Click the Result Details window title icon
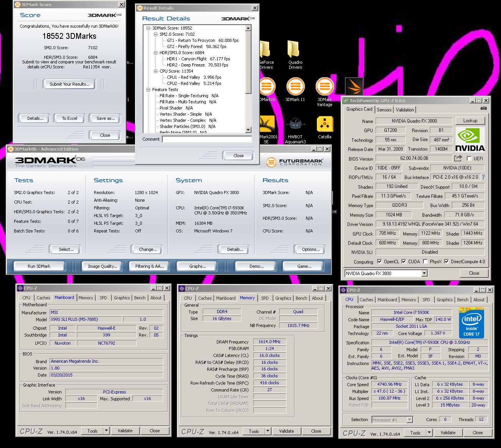Screen dimensions: 501x448 point(140,8)
